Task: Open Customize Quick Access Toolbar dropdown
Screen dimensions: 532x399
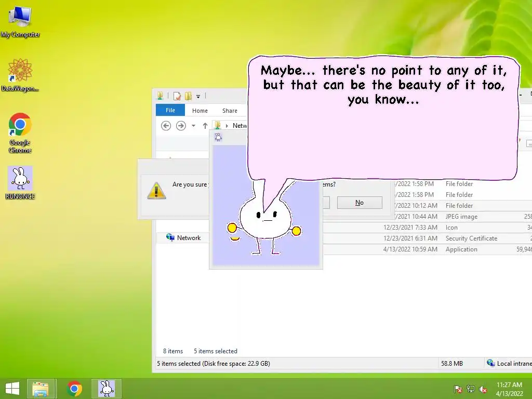Action: click(x=198, y=97)
